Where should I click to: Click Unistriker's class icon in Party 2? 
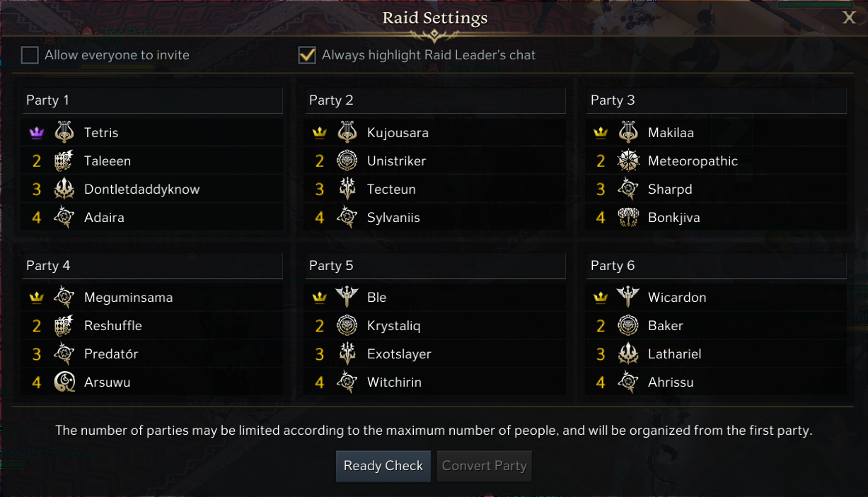[347, 161]
